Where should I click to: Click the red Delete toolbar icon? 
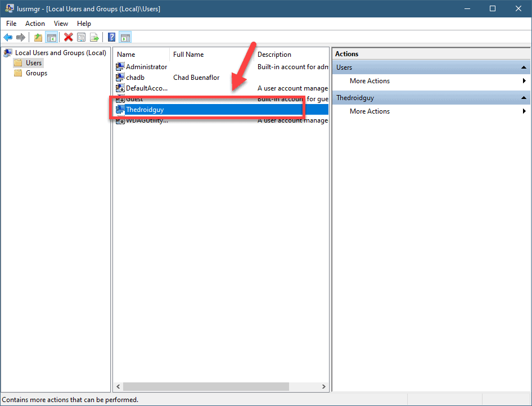click(x=69, y=37)
